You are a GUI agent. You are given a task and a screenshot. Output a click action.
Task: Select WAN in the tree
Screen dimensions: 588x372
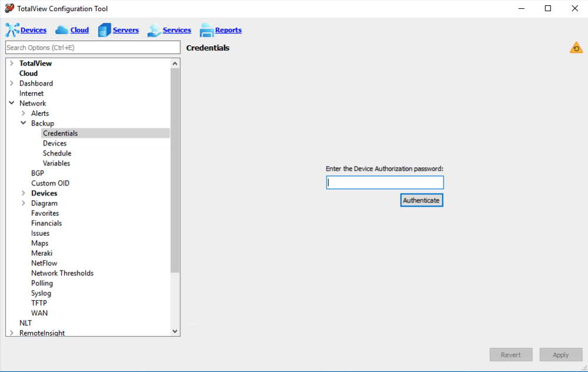39,313
